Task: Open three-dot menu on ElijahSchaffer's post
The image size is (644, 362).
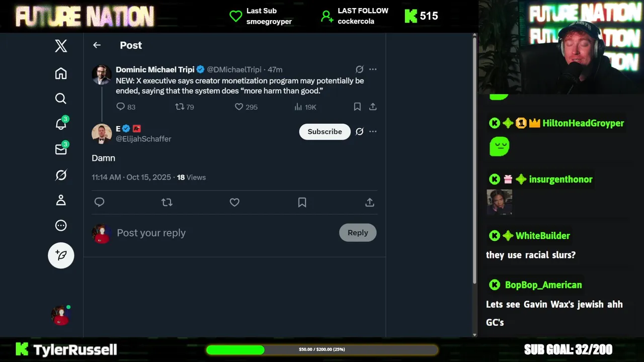Action: (x=373, y=132)
